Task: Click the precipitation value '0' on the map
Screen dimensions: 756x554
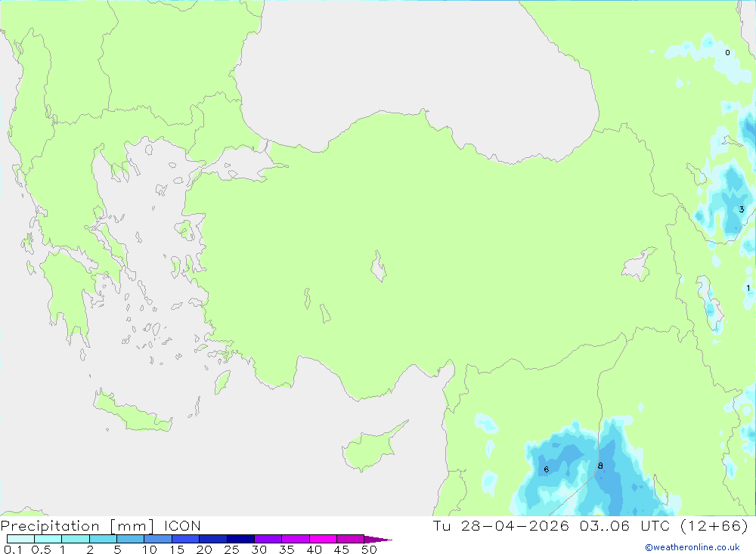Action: coord(727,53)
